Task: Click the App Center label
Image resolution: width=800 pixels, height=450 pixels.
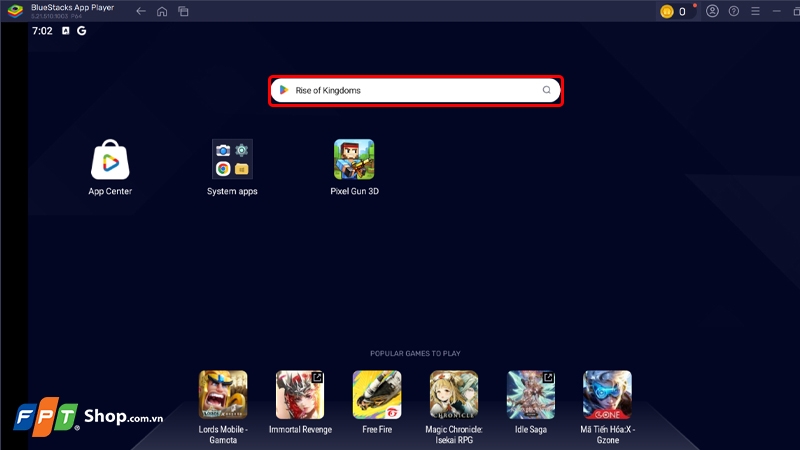Action: click(x=110, y=191)
